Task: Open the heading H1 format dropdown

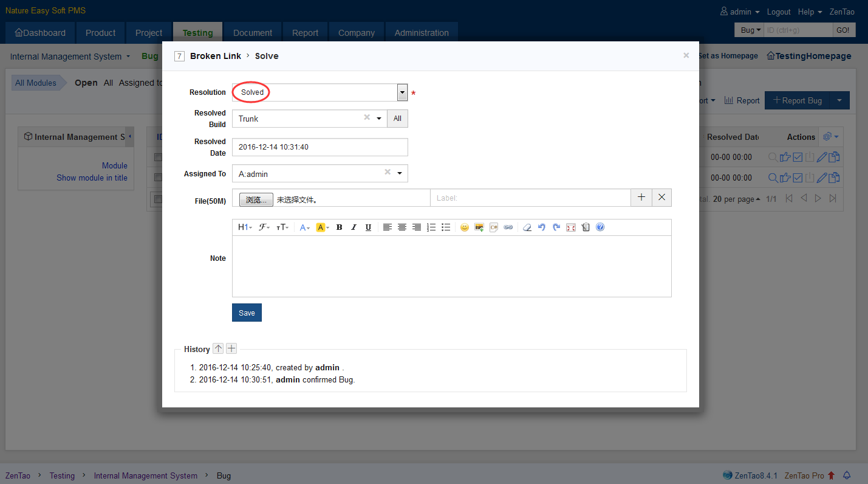Action: [x=245, y=227]
